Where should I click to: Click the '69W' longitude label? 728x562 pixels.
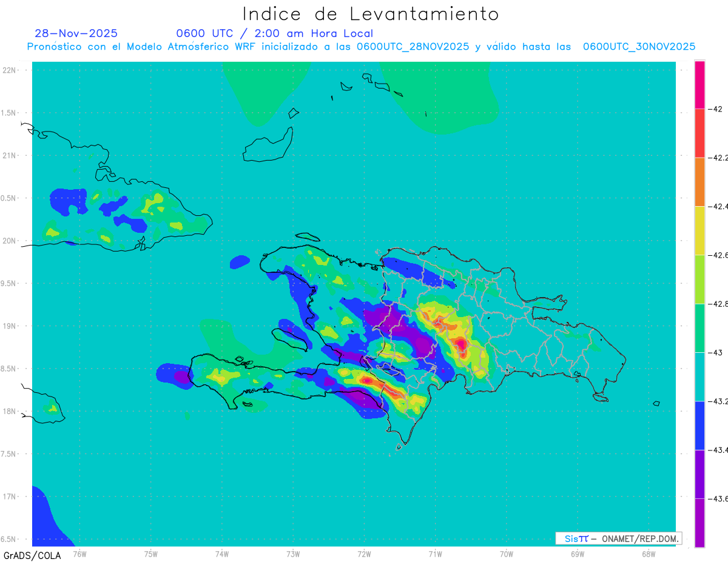tap(577, 553)
